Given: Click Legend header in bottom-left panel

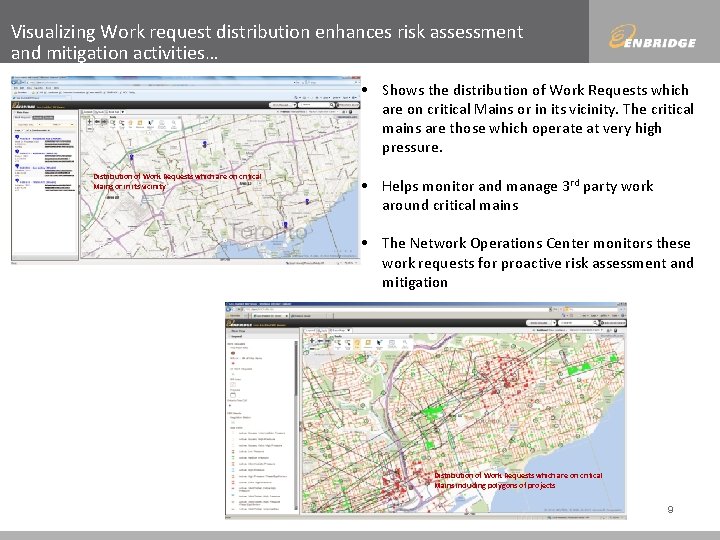Looking at the screenshot, I should pyautogui.click(x=262, y=337).
